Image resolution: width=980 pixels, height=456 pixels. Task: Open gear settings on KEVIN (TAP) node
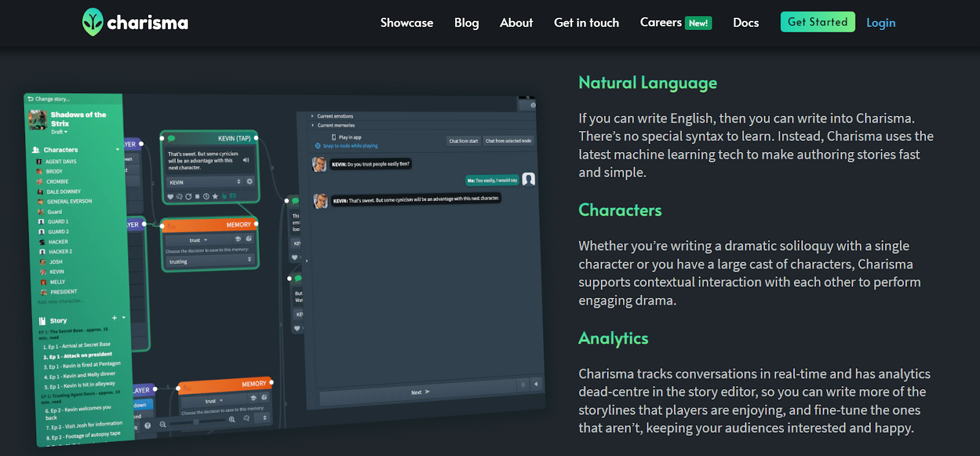pos(250,181)
